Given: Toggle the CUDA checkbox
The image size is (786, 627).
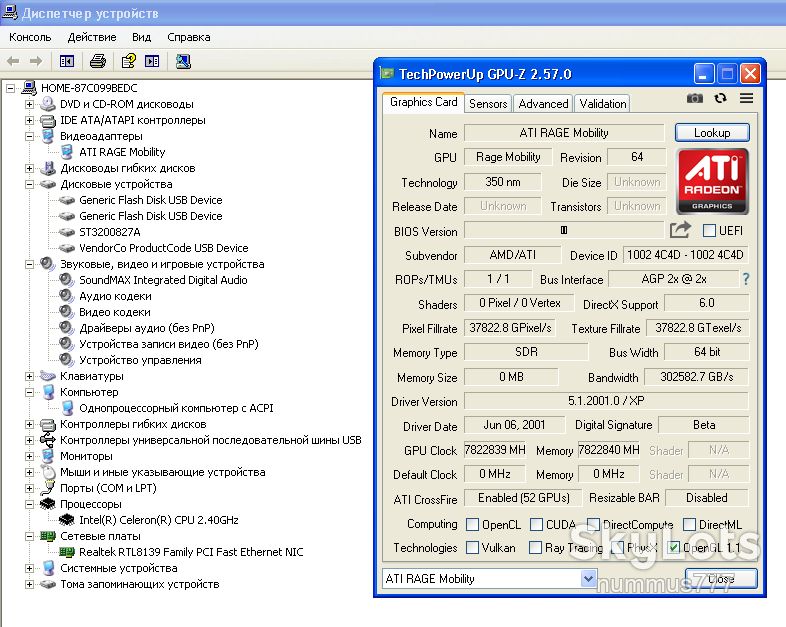Looking at the screenshot, I should 536,524.
